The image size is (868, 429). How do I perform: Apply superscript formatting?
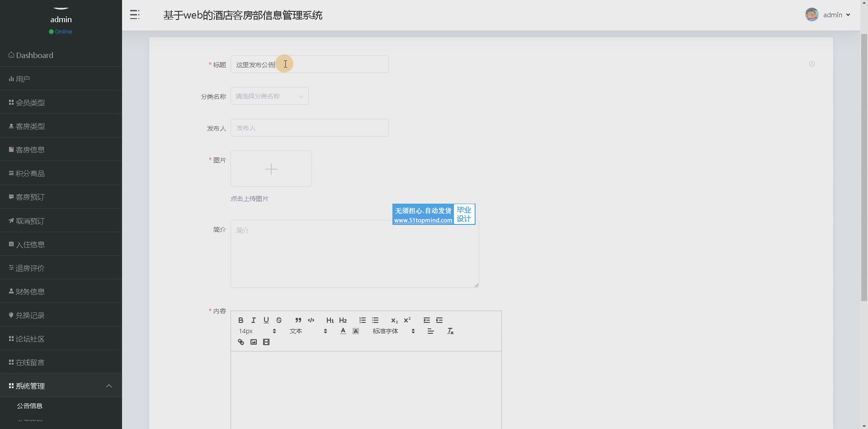[407, 320]
